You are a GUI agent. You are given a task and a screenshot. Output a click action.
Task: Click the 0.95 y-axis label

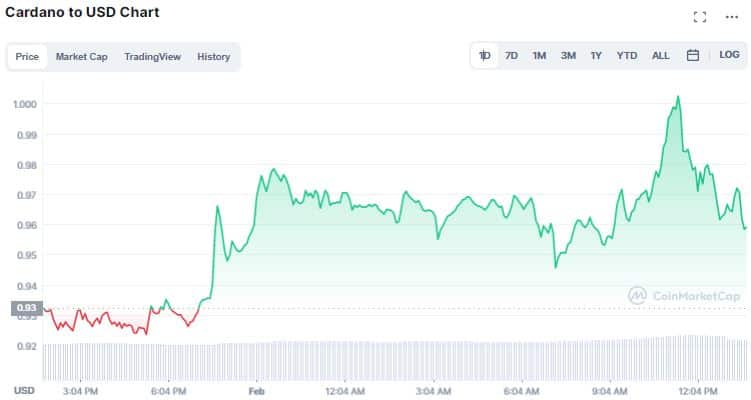[27, 255]
